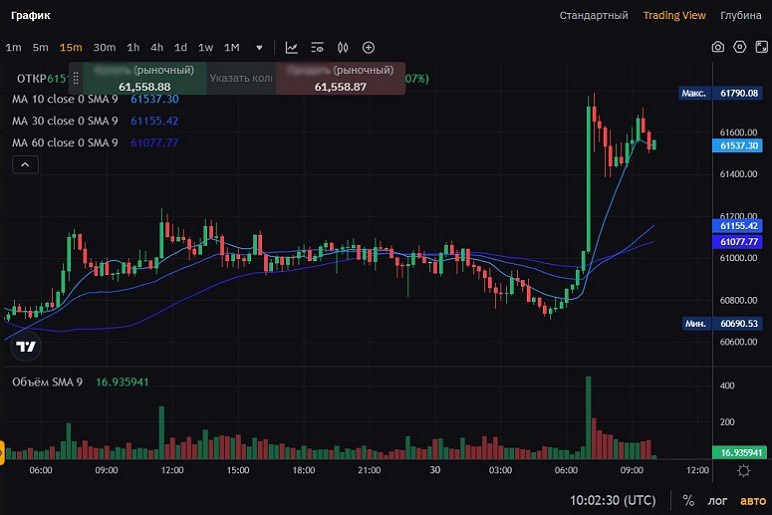
Task: Switch to the Стандартный chart tab
Action: tap(593, 15)
